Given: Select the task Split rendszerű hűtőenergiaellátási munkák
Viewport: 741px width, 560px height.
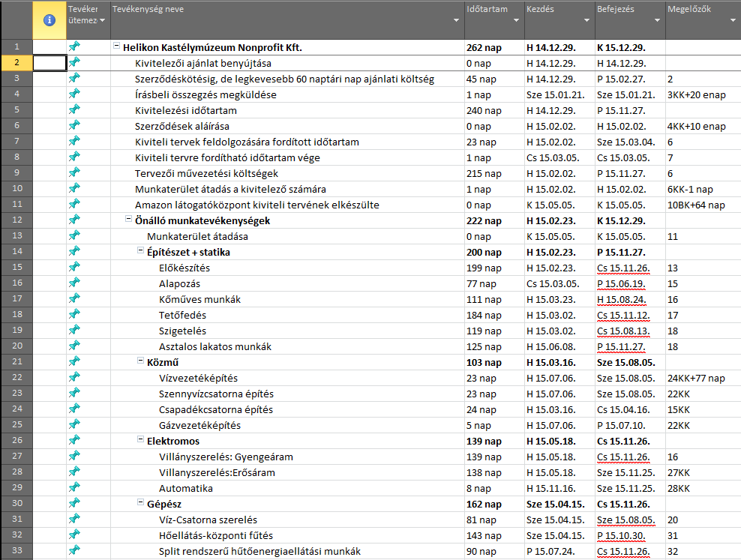Looking at the screenshot, I should [x=259, y=552].
